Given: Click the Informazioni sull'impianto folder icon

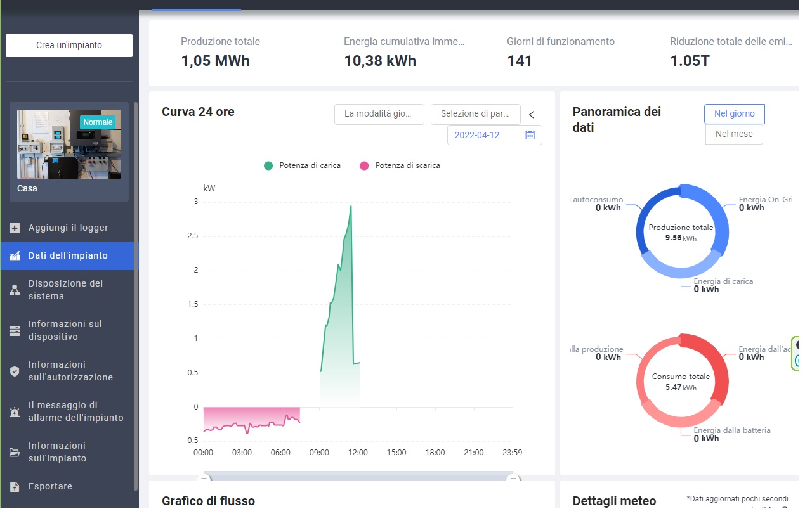Looking at the screenshot, I should coord(15,453).
